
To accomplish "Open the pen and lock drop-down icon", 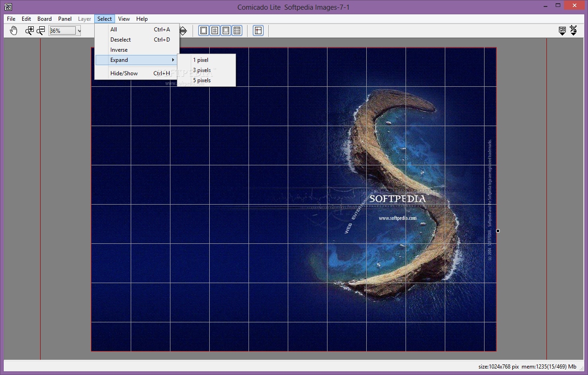I will [x=573, y=31].
